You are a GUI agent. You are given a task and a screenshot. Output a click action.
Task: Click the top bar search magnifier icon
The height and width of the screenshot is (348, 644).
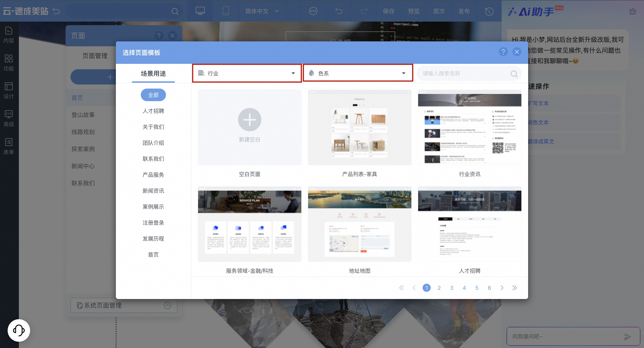pyautogui.click(x=175, y=11)
